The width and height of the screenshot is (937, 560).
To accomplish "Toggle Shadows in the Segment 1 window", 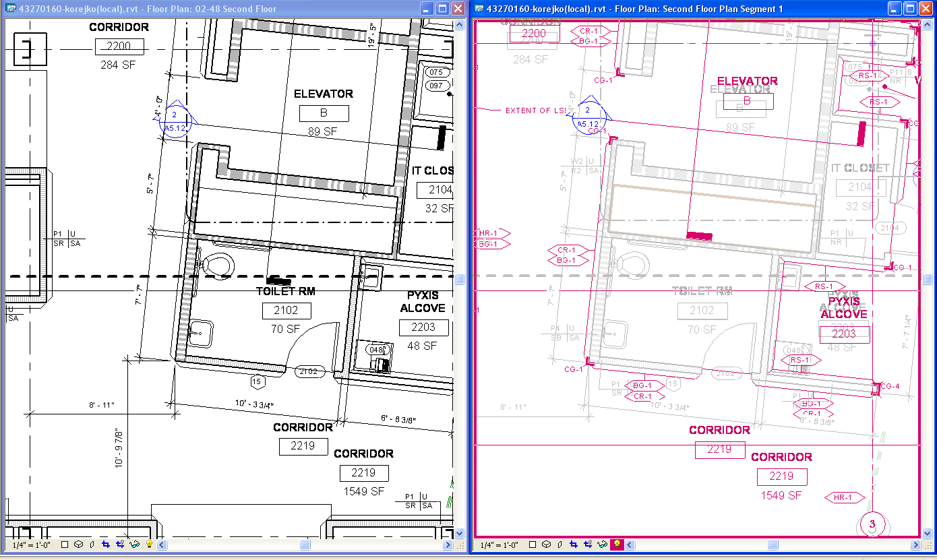I will coord(560,545).
